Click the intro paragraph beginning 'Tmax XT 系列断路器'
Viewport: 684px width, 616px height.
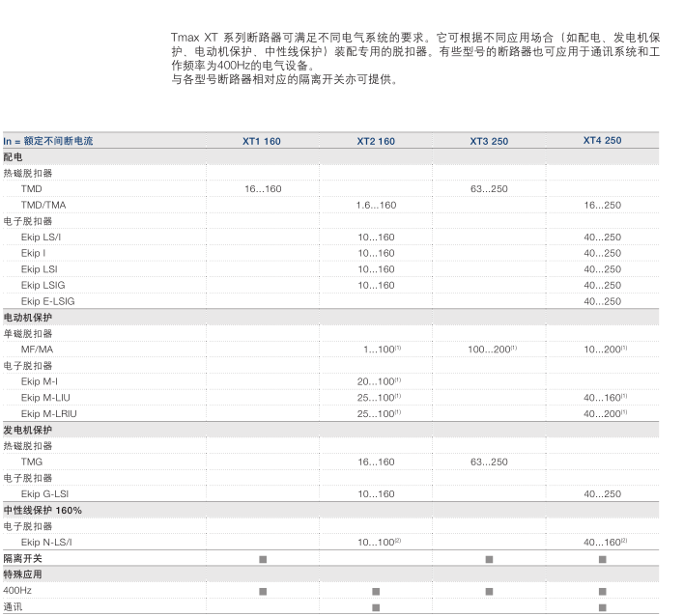pos(415,51)
